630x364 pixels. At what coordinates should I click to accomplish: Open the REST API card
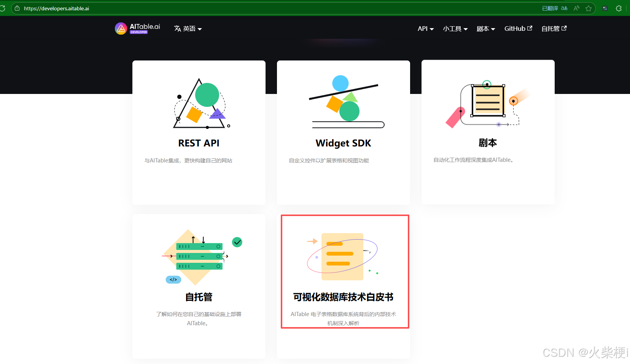tap(199, 132)
